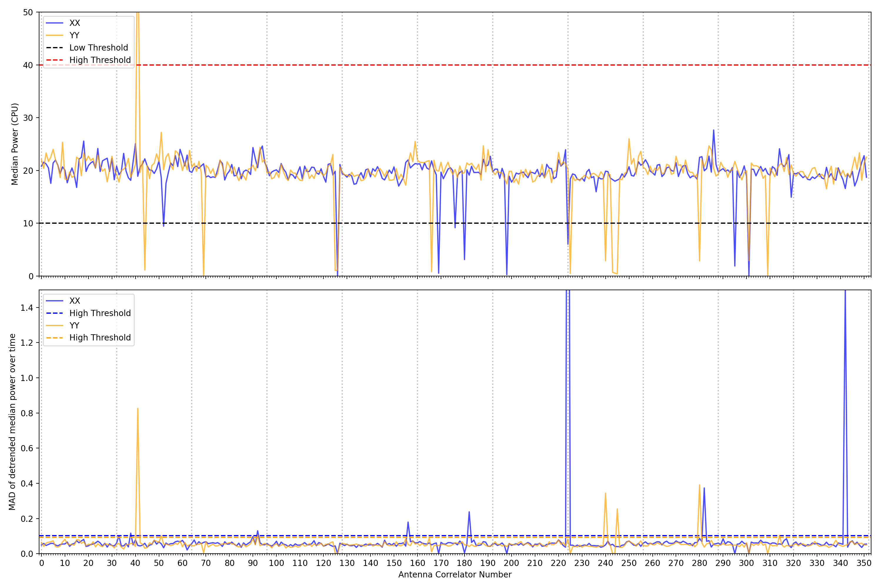Click x-axis tick label 200
This screenshot has height=588, width=882.
pos(511,563)
